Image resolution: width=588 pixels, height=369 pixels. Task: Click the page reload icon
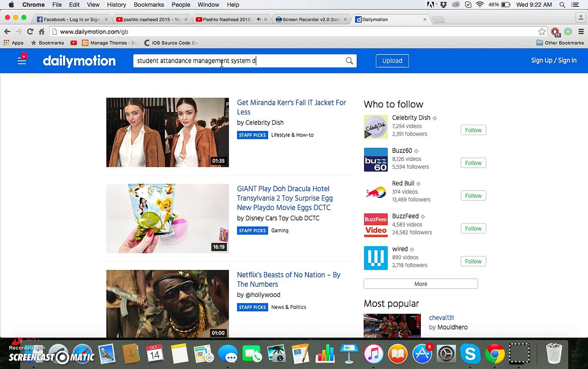pyautogui.click(x=30, y=31)
